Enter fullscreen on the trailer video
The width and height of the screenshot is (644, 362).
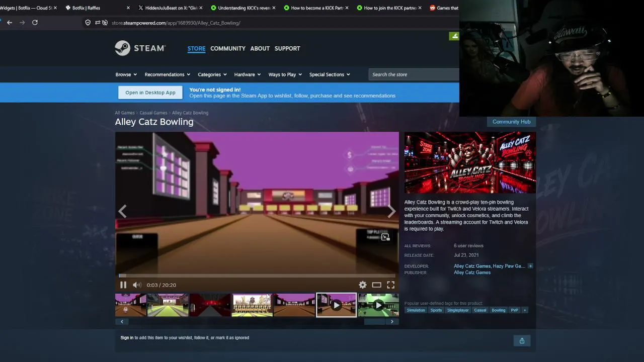click(390, 285)
